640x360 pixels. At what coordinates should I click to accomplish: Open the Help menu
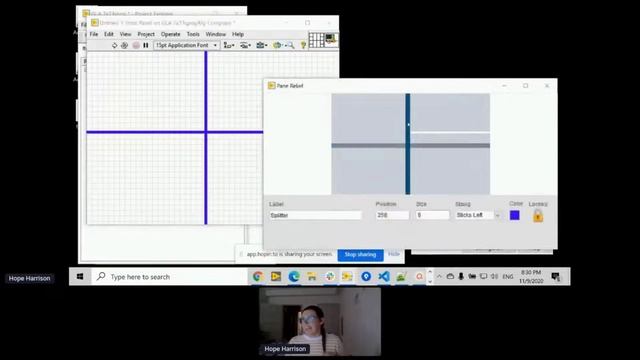click(238, 34)
